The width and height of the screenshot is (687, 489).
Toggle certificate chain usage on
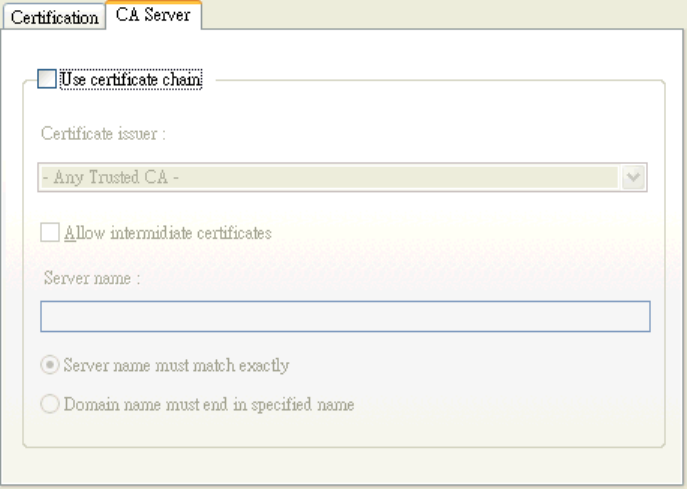46,79
